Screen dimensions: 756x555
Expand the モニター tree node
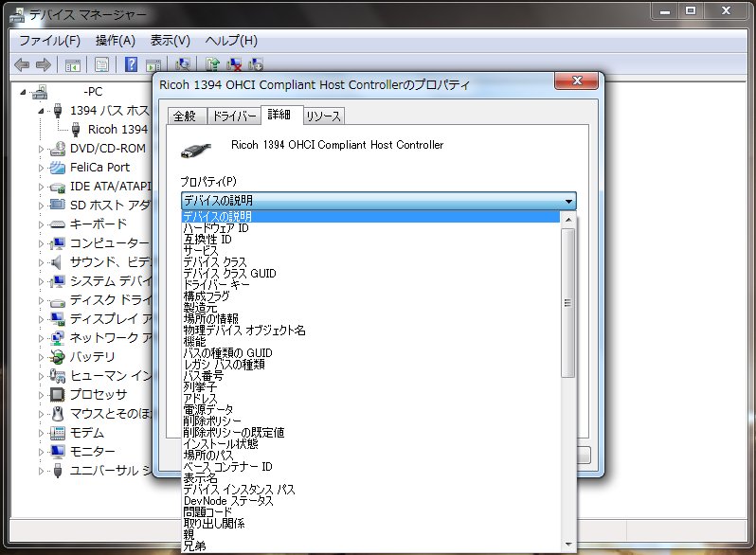click(41, 452)
